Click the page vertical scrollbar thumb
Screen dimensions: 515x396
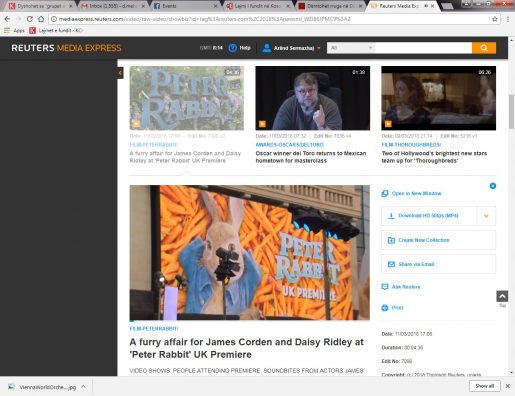(x=511, y=112)
